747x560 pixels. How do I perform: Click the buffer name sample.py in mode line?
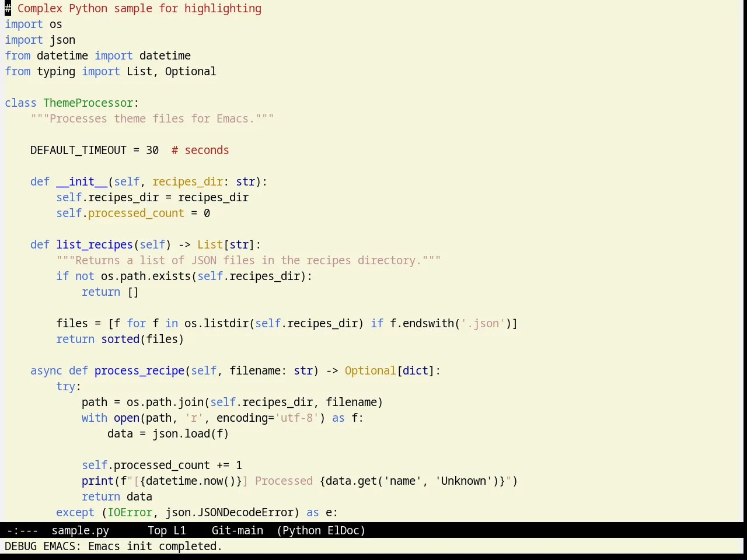[x=80, y=530]
